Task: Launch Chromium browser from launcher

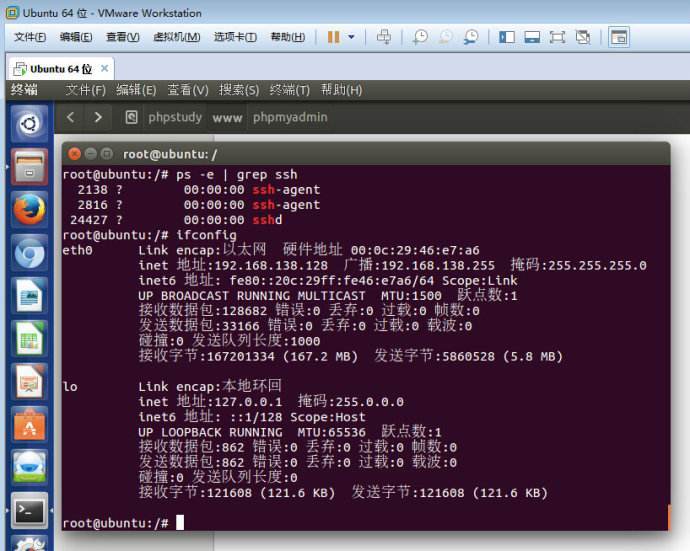Action: [29, 253]
